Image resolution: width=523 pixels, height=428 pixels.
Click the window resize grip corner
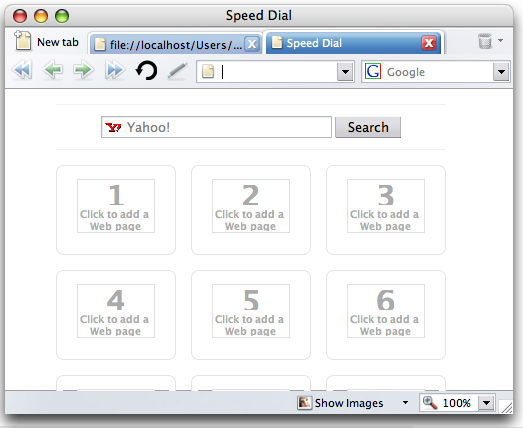(506, 407)
